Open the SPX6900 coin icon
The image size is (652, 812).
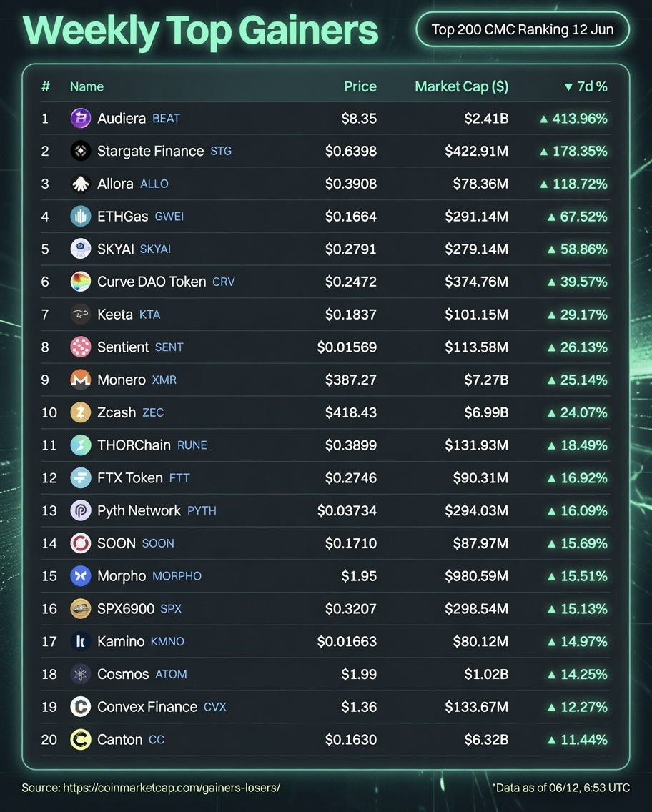pyautogui.click(x=80, y=608)
